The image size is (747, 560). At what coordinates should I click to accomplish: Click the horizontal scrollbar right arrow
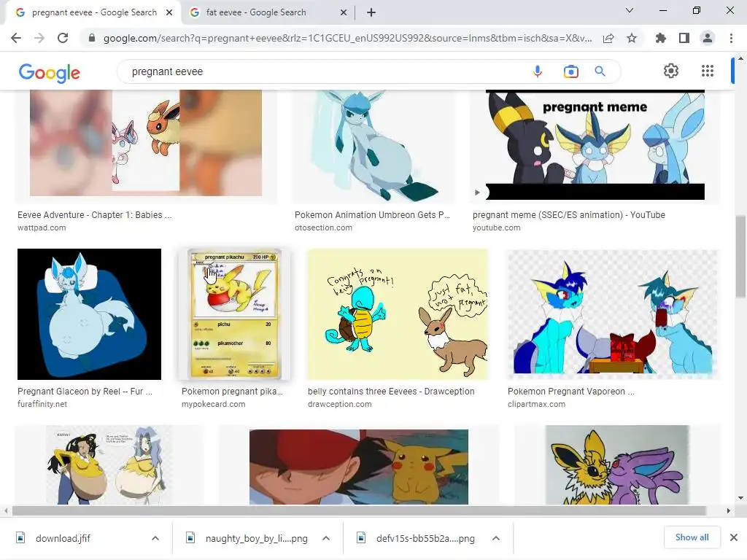pos(729,510)
